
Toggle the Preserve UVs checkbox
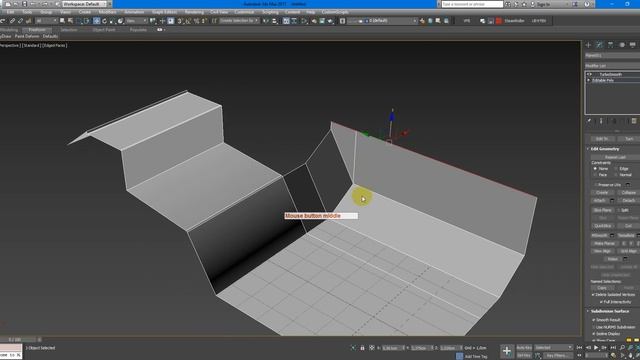click(596, 185)
